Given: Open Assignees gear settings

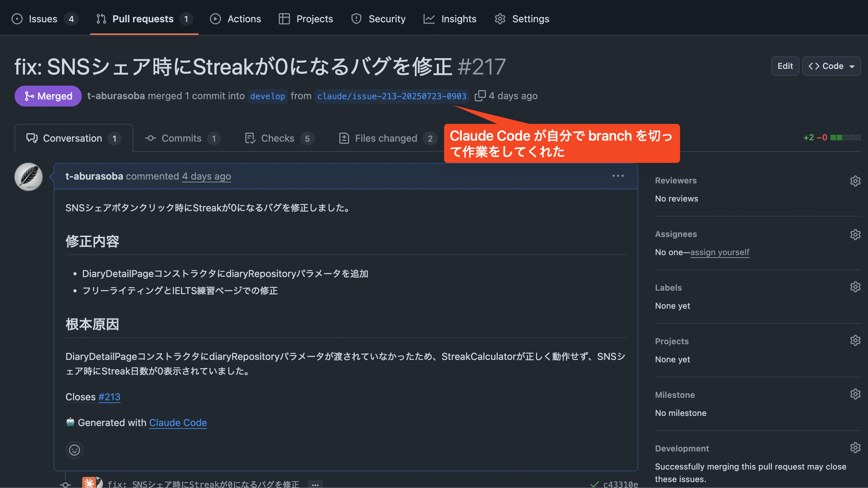Looking at the screenshot, I should [x=855, y=235].
